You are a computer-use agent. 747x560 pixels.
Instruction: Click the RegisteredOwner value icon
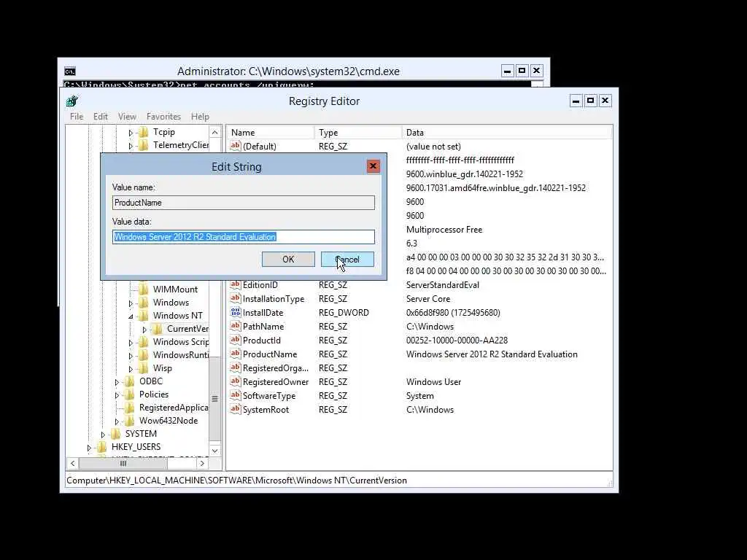point(236,381)
